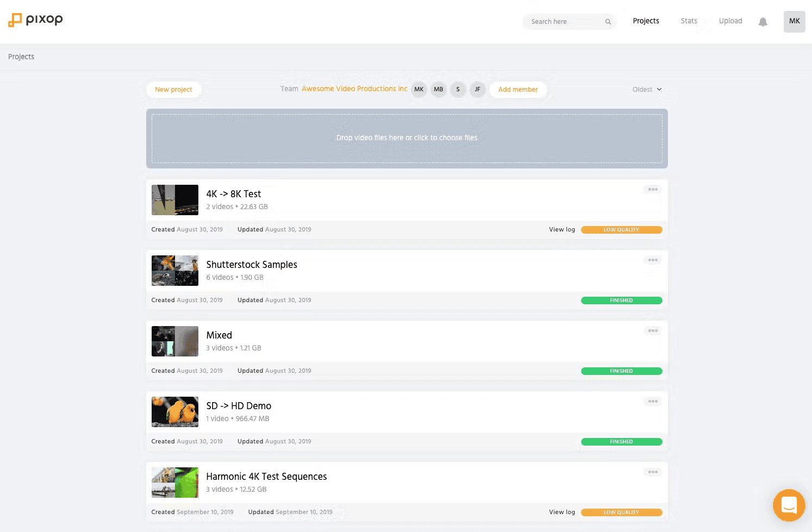The image size is (812, 532).
Task: Click the New project button
Action: coord(173,90)
